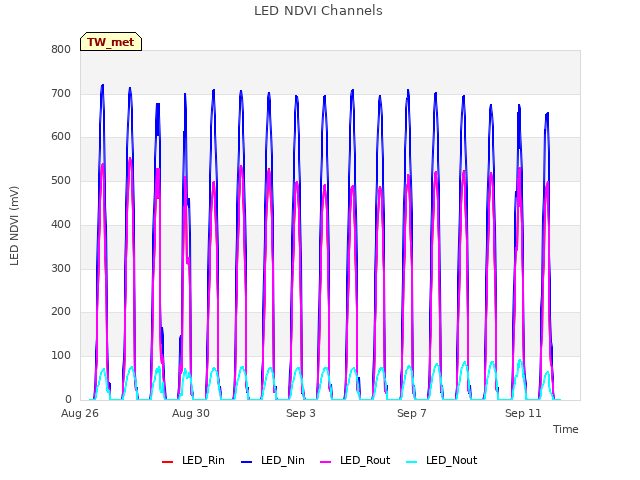Screen dimensions: 640x480
Task: Click the cyan LED_Nout legend color marker
Action: 412,462
